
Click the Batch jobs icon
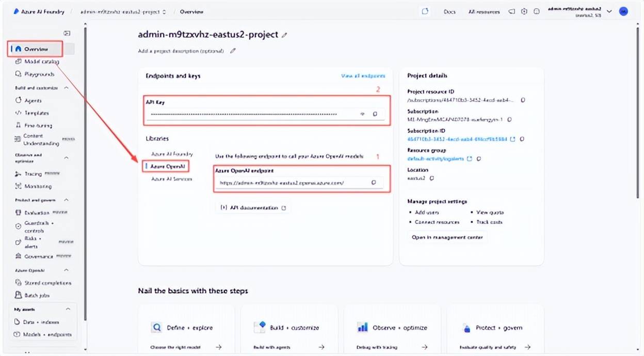pos(19,295)
